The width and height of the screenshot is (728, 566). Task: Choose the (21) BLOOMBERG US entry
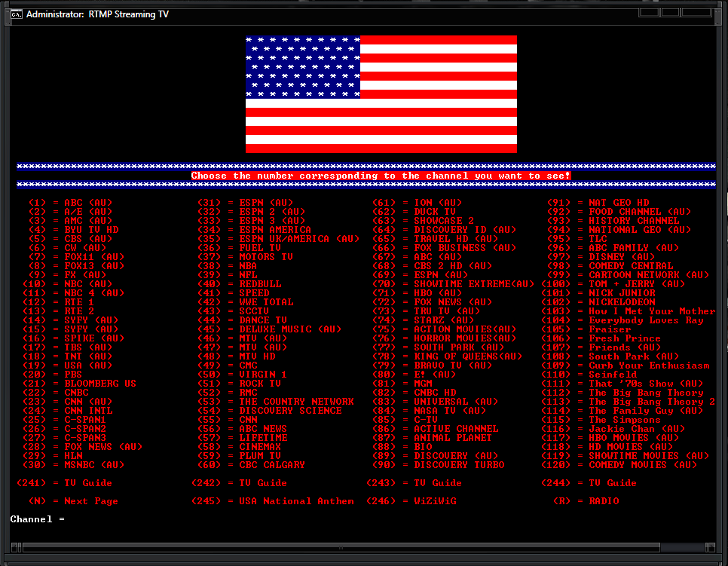click(80, 384)
